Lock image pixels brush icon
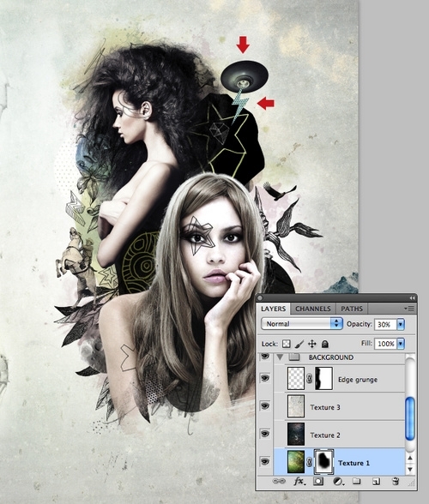The width and height of the screenshot is (429, 504). coord(299,344)
